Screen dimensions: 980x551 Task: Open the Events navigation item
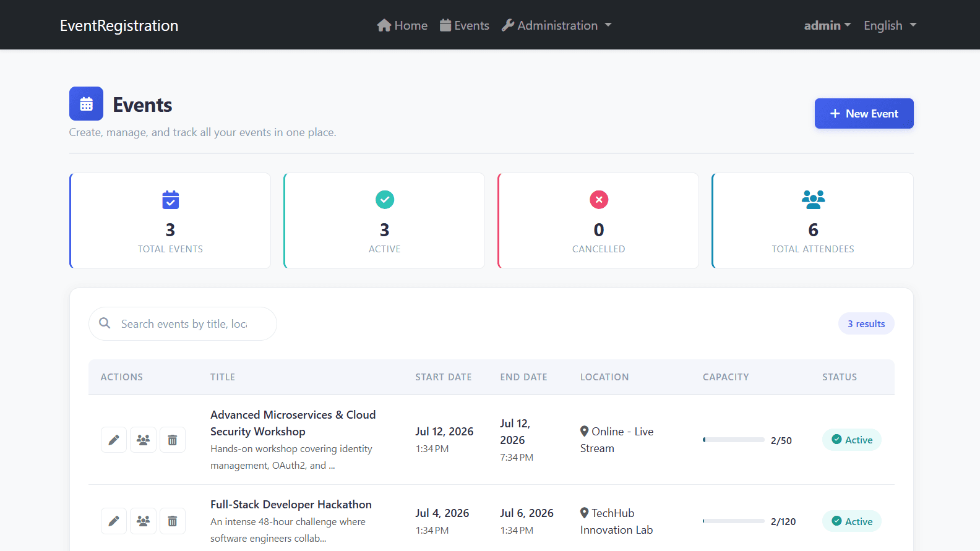(x=465, y=25)
